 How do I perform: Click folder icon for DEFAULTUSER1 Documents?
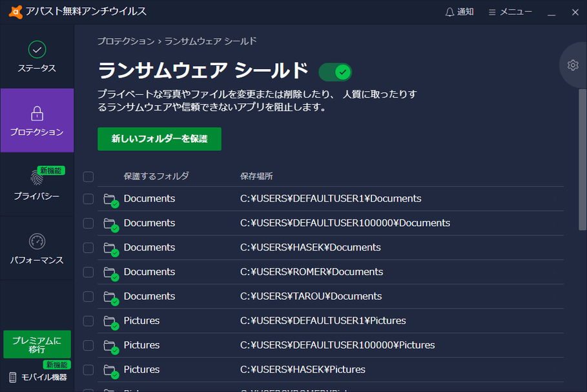tap(111, 200)
